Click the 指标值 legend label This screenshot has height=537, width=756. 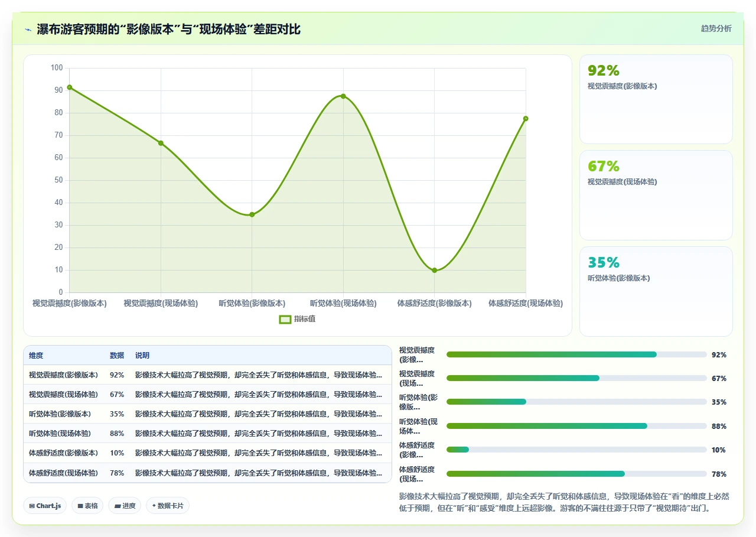pyautogui.click(x=305, y=319)
